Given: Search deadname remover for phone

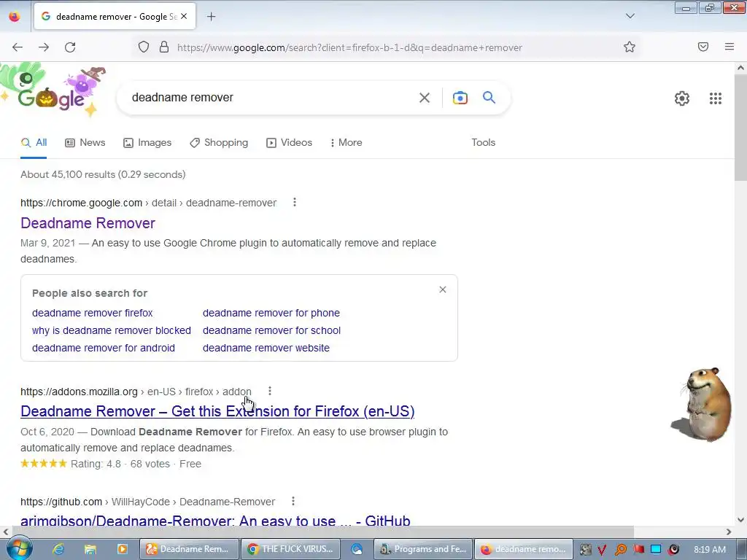Looking at the screenshot, I should [271, 313].
